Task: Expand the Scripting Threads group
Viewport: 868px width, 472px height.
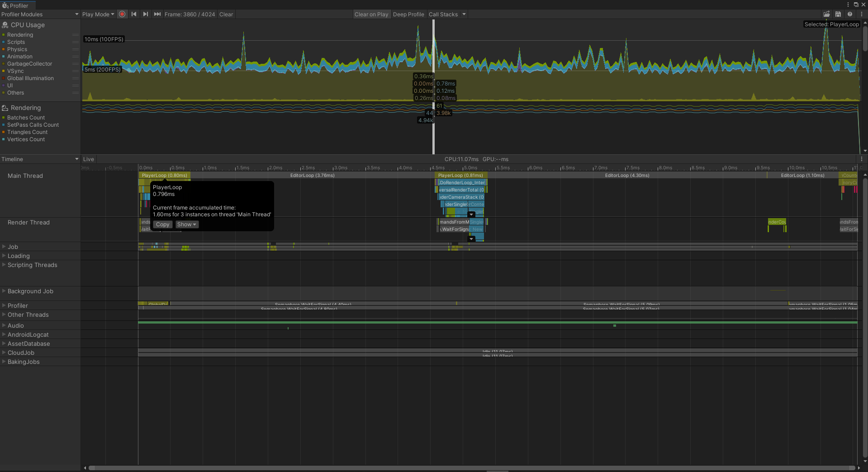Action: [x=4, y=265]
